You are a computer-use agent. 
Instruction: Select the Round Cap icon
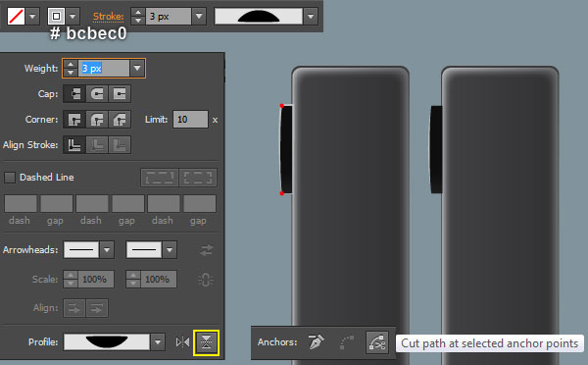[x=97, y=94]
